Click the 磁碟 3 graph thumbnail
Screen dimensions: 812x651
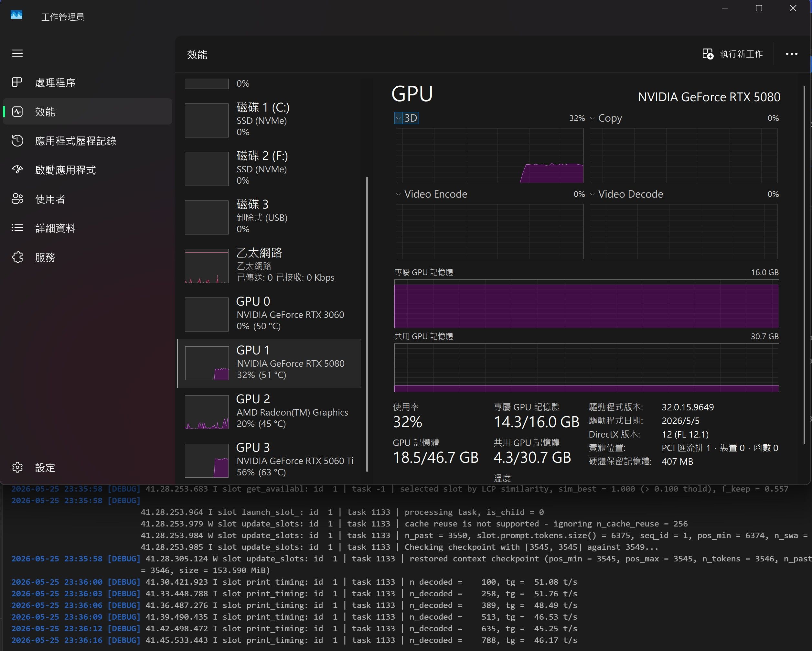206,217
